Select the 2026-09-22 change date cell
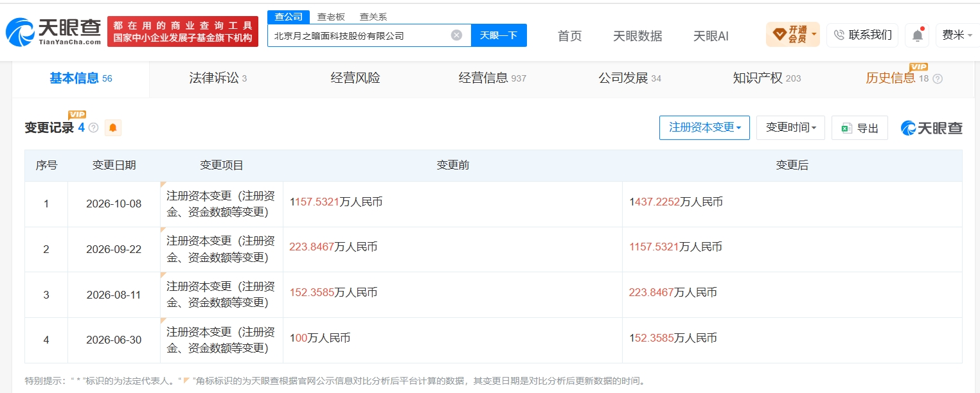This screenshot has width=980, height=393. click(x=114, y=249)
